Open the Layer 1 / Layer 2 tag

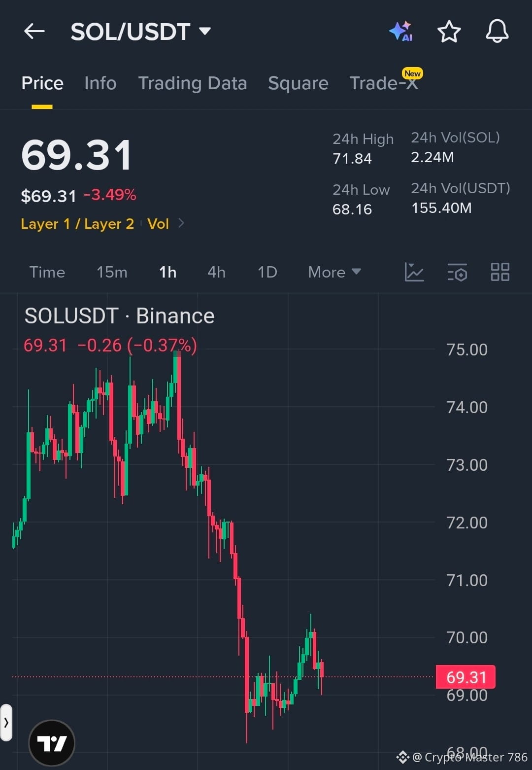tap(77, 224)
